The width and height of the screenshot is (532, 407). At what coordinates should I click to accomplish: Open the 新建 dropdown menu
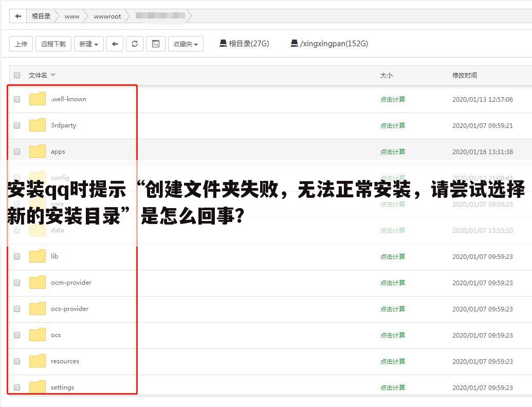88,44
